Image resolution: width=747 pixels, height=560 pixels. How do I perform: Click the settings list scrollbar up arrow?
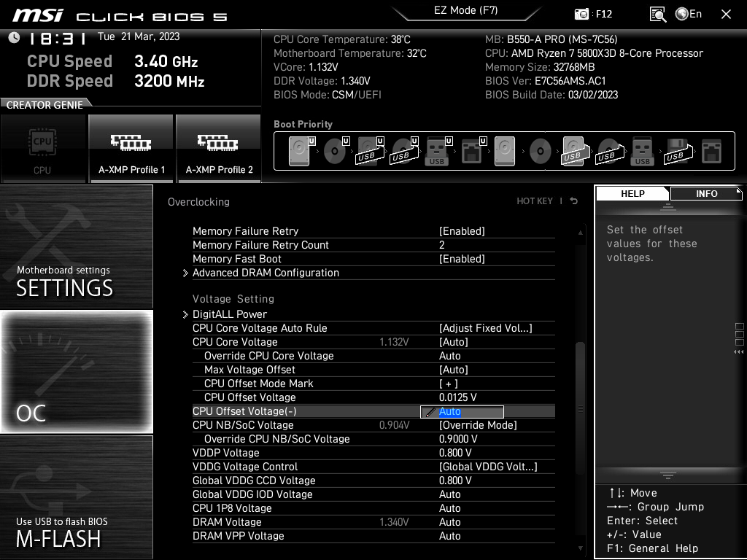pyautogui.click(x=580, y=233)
